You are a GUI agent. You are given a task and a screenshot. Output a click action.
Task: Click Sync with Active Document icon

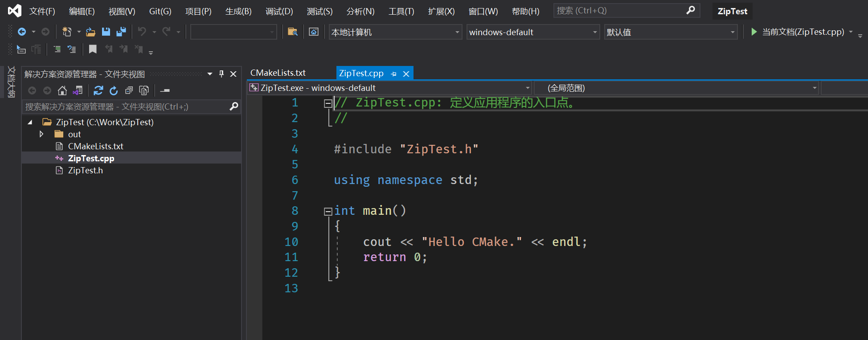point(98,91)
